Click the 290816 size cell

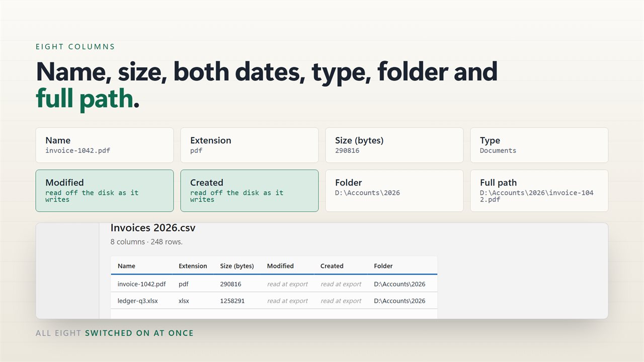coord(230,284)
